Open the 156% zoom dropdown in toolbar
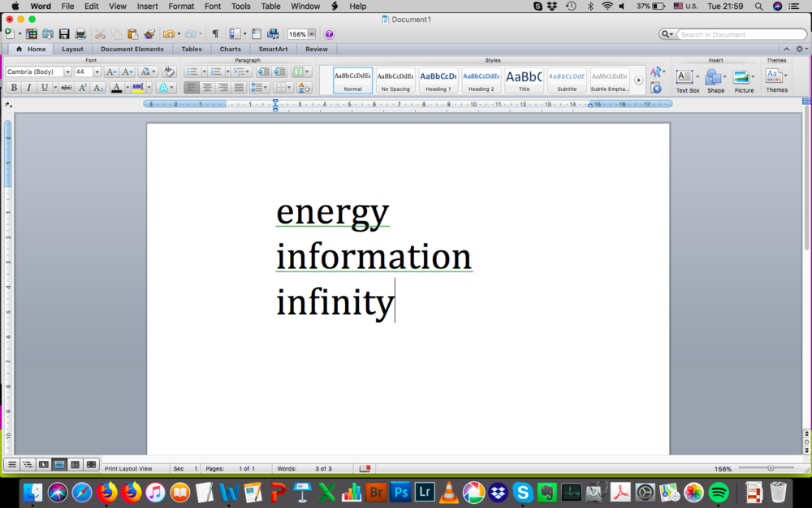Screen dimensions: 812x508 (x=311, y=34)
